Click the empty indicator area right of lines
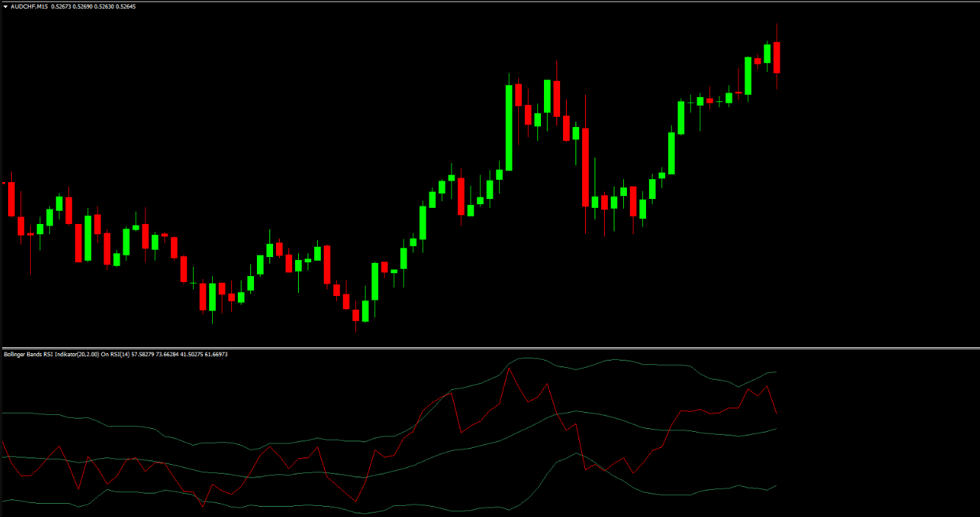This screenshot has height=517, width=980. (x=881, y=441)
